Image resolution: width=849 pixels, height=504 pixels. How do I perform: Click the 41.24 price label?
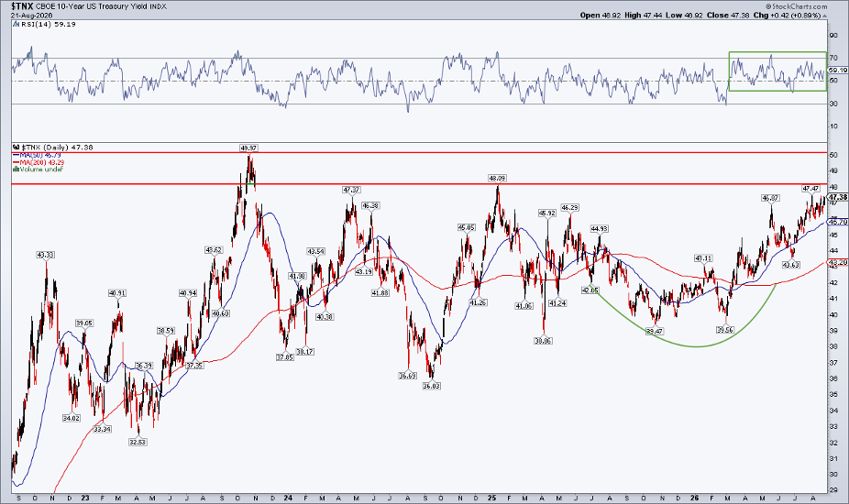click(x=557, y=303)
